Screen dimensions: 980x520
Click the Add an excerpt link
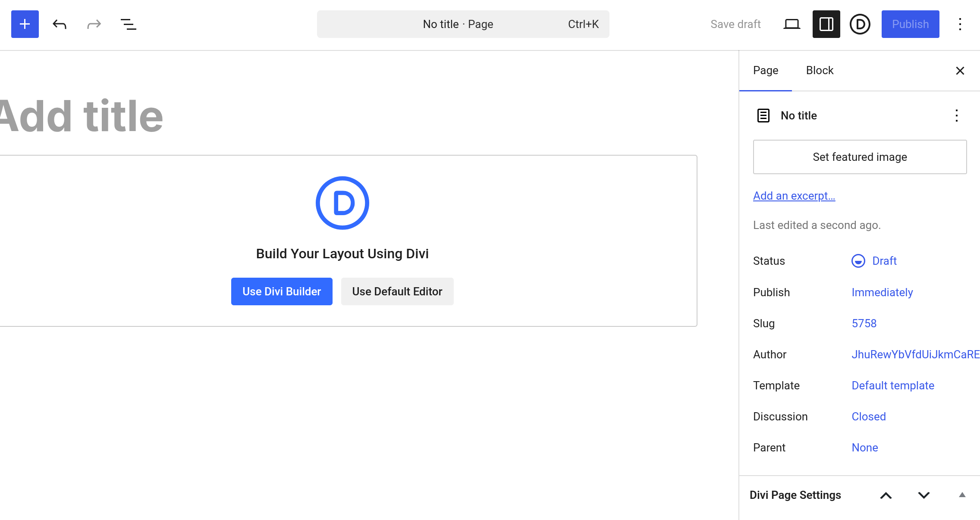[x=794, y=196]
